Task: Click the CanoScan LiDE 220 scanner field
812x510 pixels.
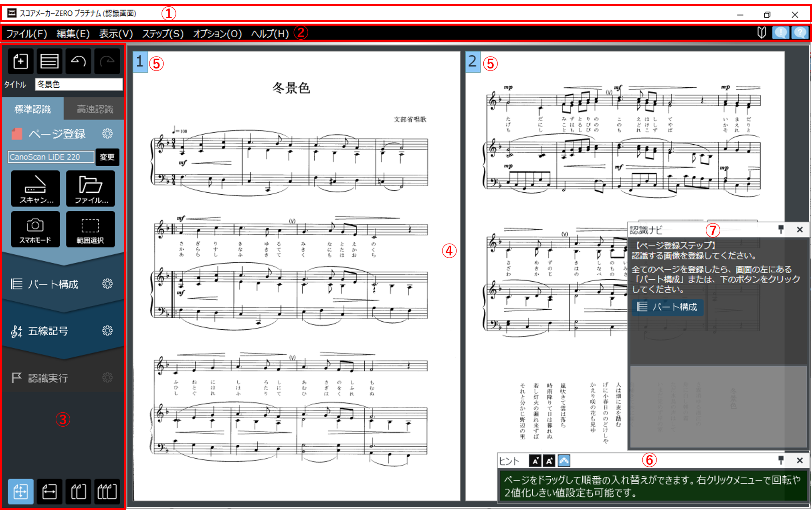Action: point(51,157)
